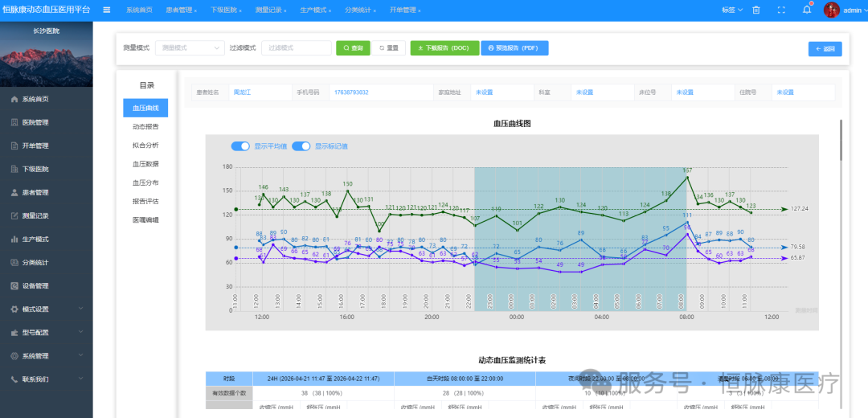Click the trash icon in the top bar

coord(756,10)
